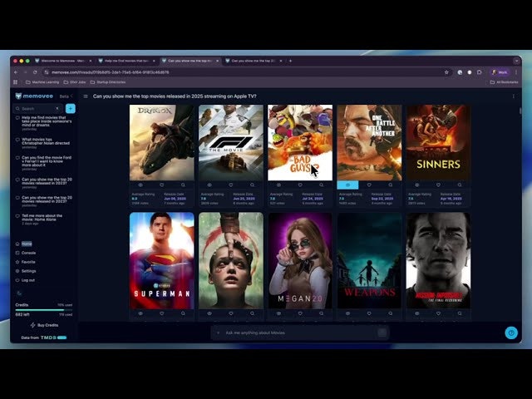
Task: Open the three-dot thread options menu
Action: pos(514,96)
